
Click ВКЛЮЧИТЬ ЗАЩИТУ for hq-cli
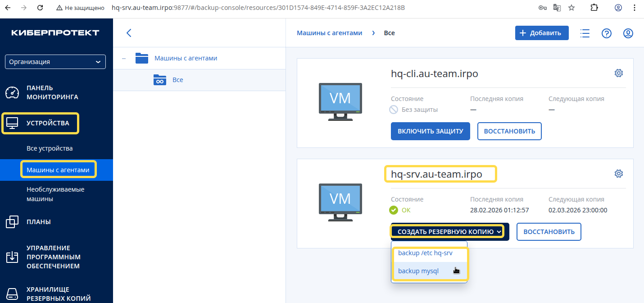click(x=431, y=131)
